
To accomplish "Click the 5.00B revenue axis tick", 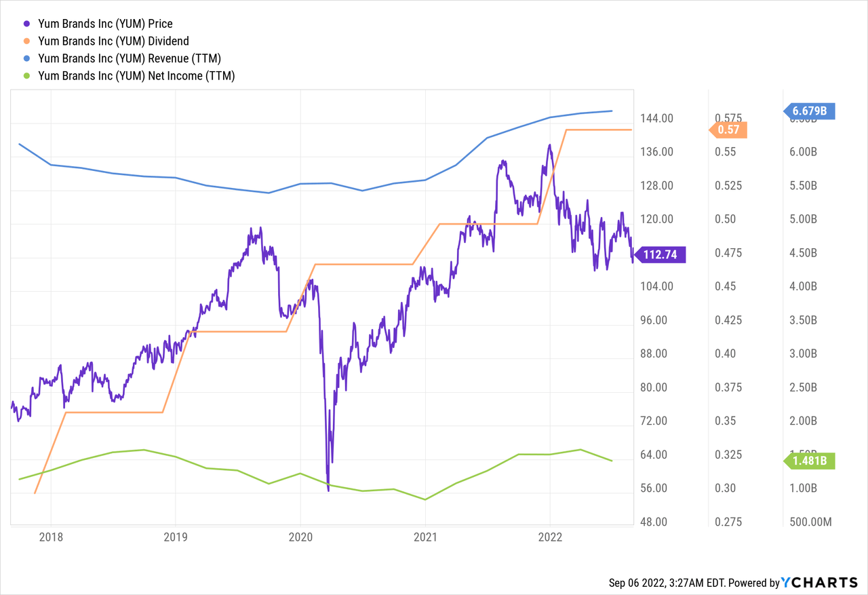I will [803, 219].
